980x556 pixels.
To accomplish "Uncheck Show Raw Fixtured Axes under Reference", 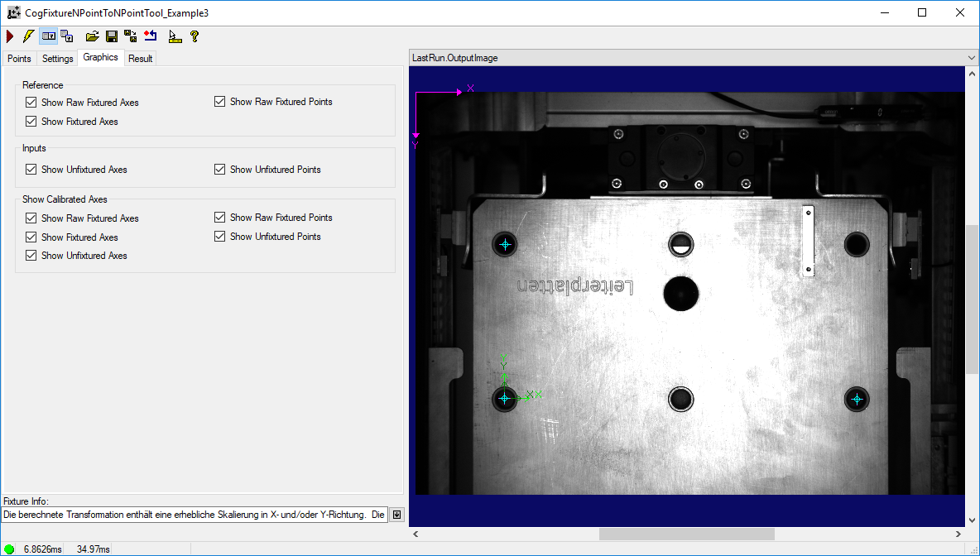I will (31, 102).
